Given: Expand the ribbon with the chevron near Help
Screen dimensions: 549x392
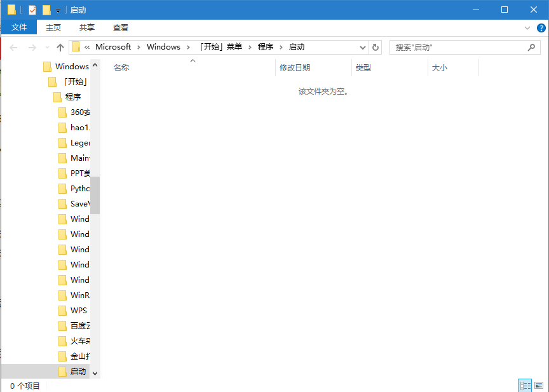Looking at the screenshot, I should click(x=527, y=27).
